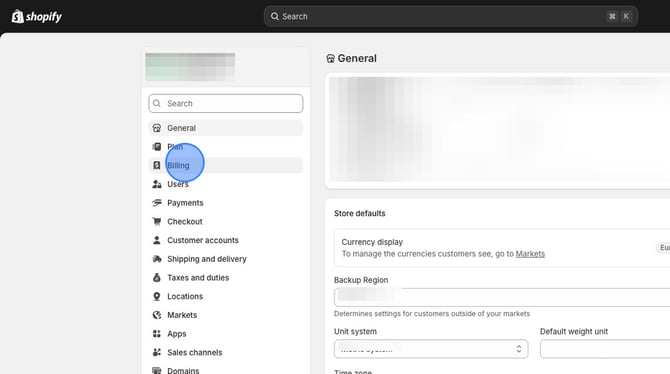The image size is (670, 374).
Task: Click the Customer accounts person icon
Action: [x=157, y=240]
